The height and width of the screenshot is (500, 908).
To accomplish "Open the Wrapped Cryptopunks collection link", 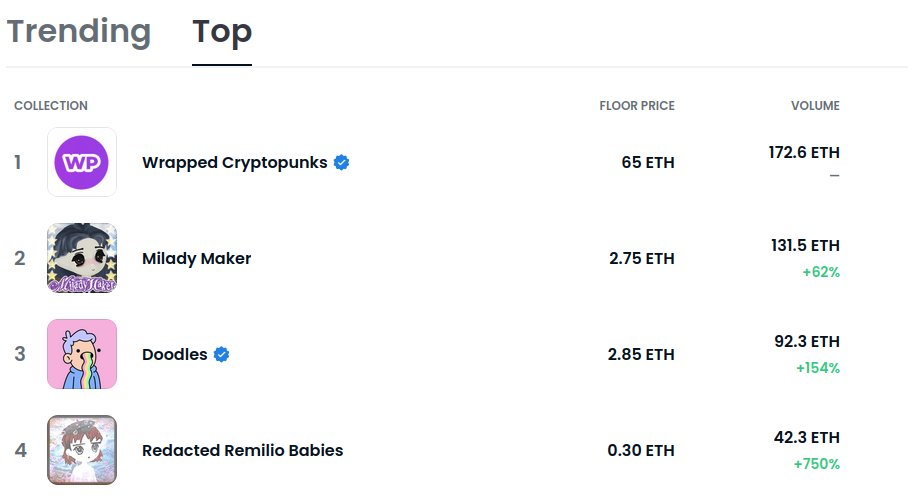I will 235,163.
